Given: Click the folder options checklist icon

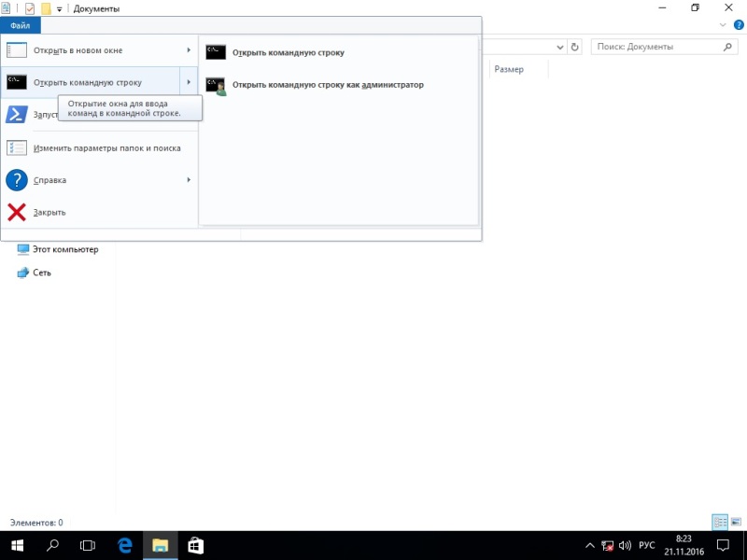Looking at the screenshot, I should point(16,148).
